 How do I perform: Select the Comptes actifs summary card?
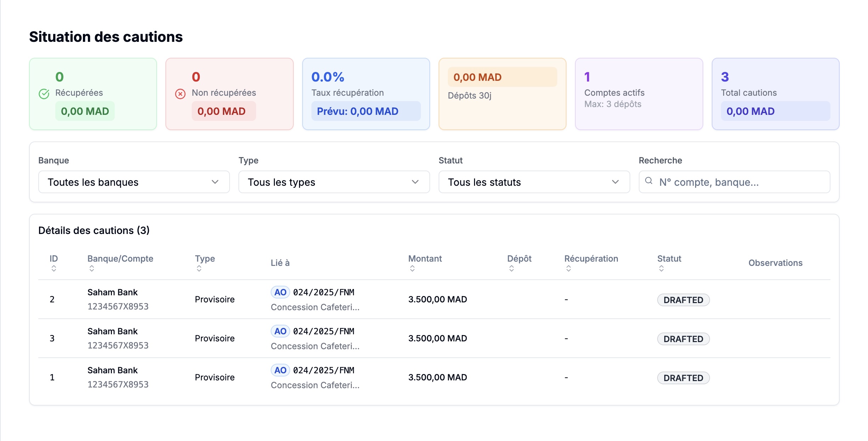click(x=639, y=94)
